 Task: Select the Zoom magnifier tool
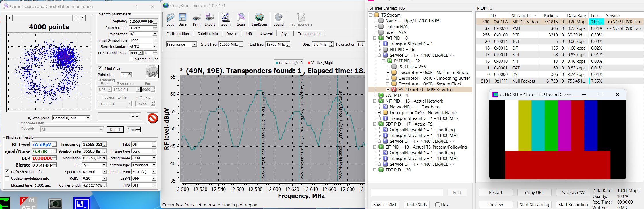pos(226,19)
